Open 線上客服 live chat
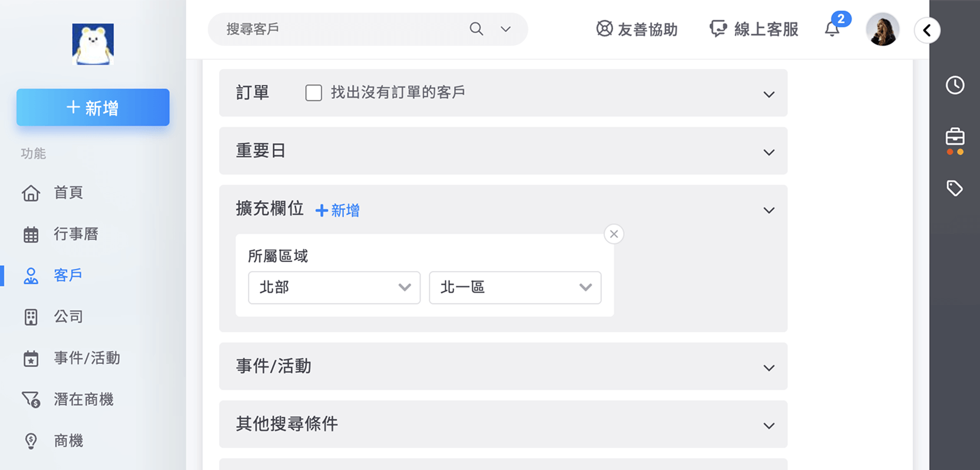Image resolution: width=980 pixels, height=470 pixels. pyautogui.click(x=754, y=29)
